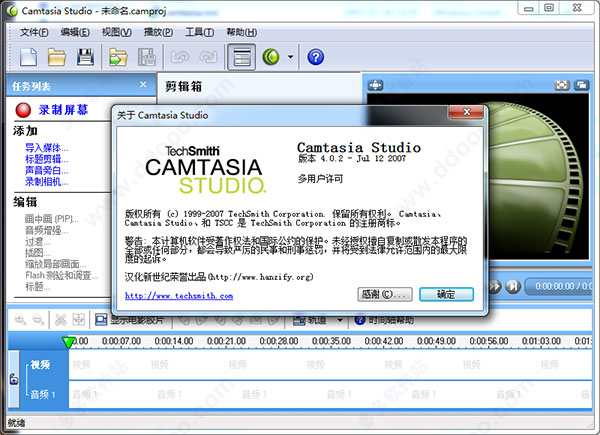This screenshot has width=600, height=435.
Task: Click the next clip playback button
Action: point(513,286)
